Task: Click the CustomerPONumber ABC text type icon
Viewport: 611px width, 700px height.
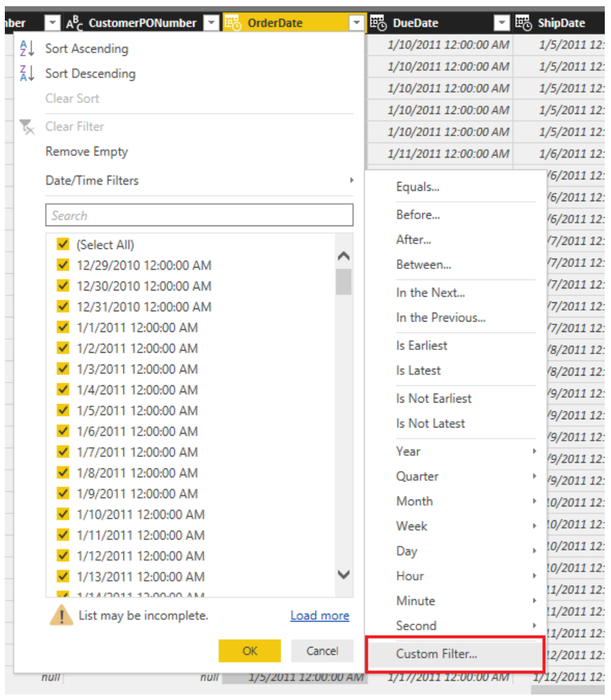Action: (74, 23)
